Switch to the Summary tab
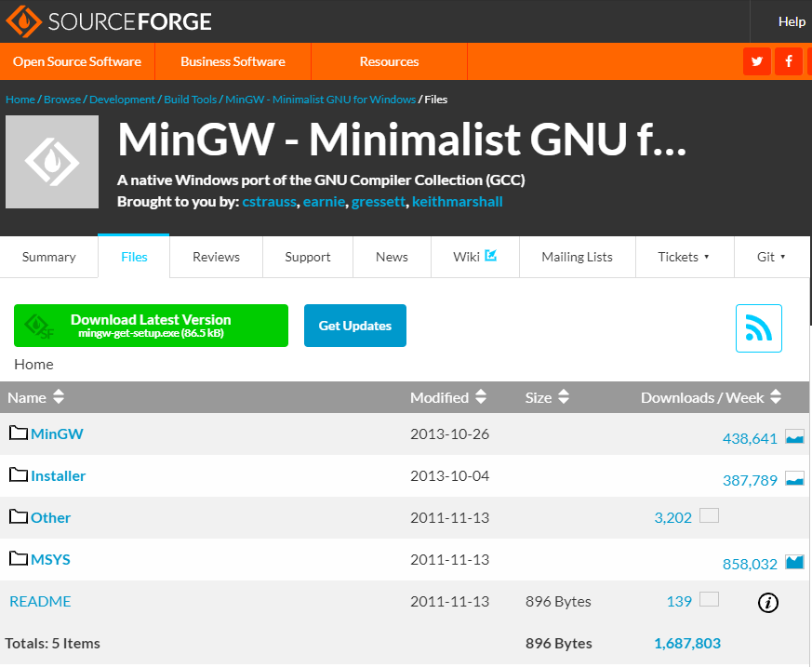The width and height of the screenshot is (812, 667). coord(48,257)
